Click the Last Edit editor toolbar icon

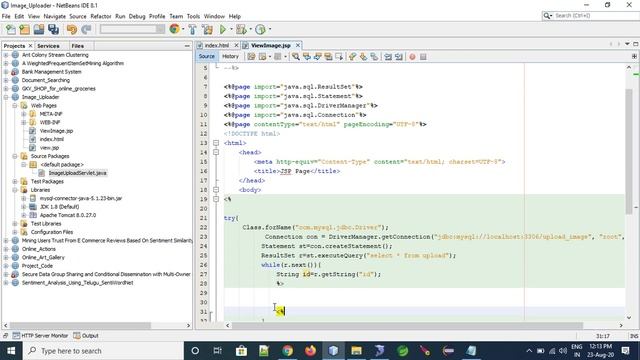251,57
